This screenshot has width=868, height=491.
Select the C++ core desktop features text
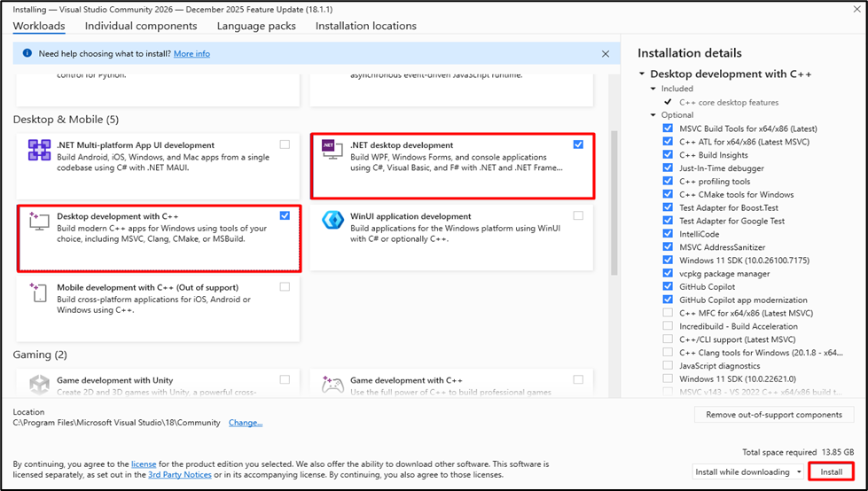click(729, 103)
